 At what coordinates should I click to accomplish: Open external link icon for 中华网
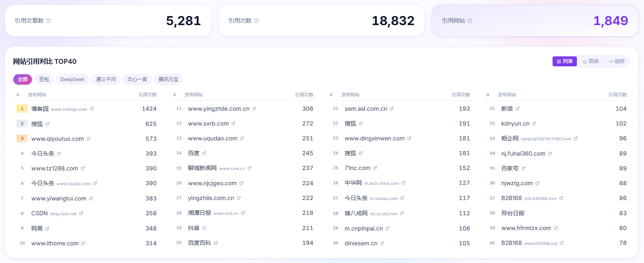(x=404, y=183)
